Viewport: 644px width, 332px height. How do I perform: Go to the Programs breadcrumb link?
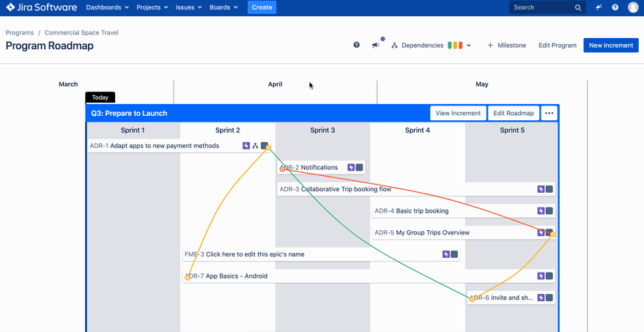[20, 32]
